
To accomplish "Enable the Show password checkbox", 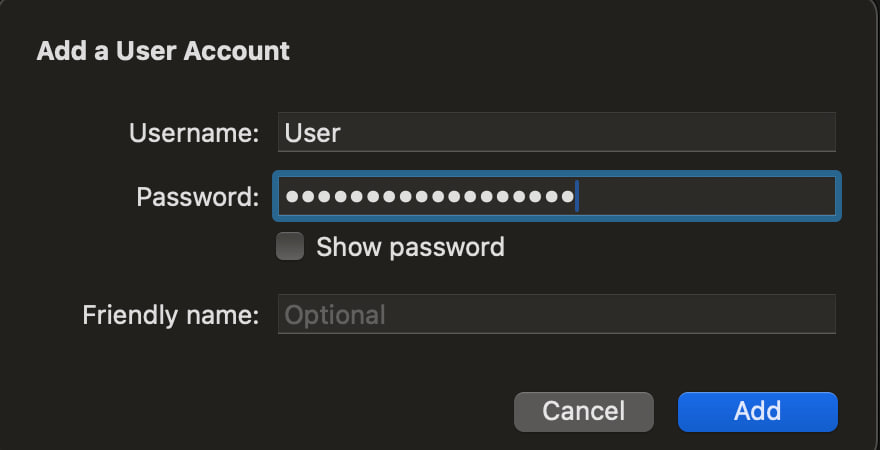I will click(290, 247).
